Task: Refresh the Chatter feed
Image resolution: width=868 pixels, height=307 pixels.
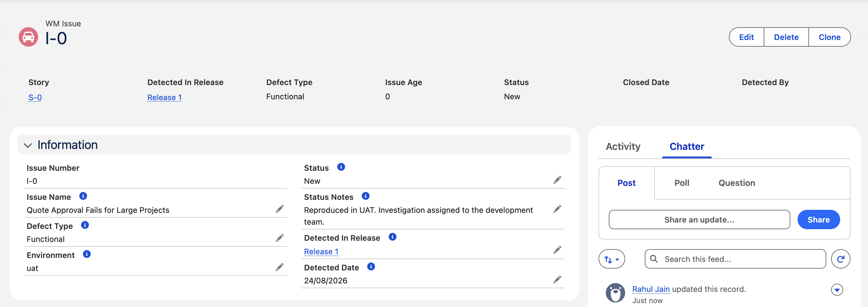Action: [840, 259]
